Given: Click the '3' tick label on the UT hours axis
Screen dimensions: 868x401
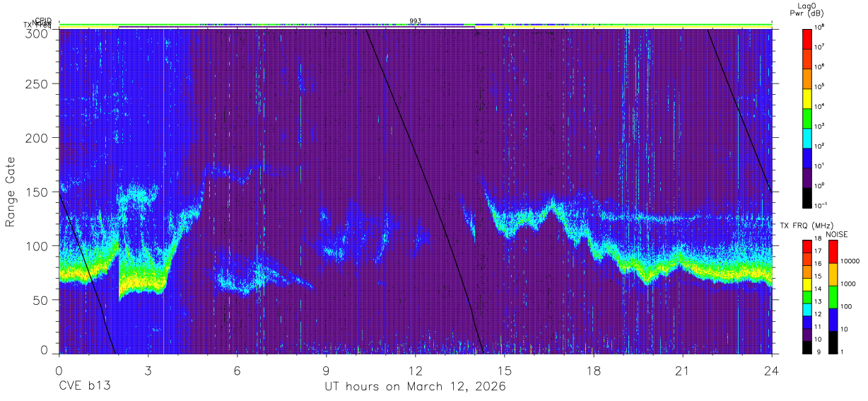Looking at the screenshot, I should (x=148, y=371).
